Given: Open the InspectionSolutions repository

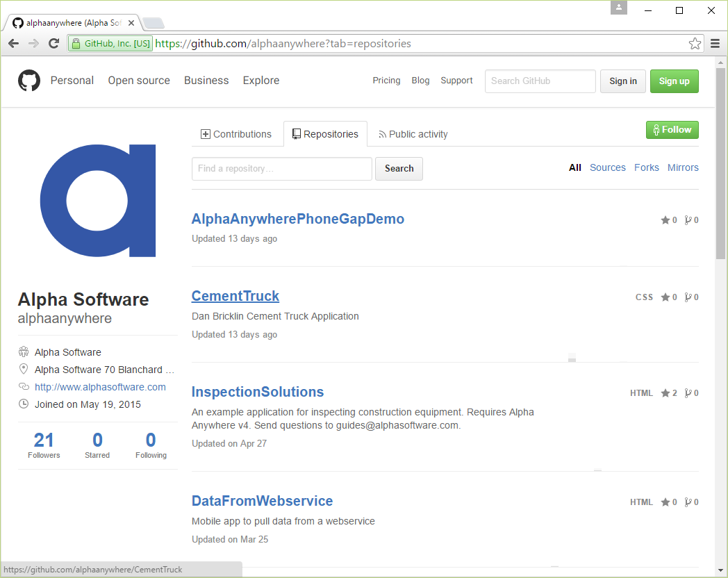Looking at the screenshot, I should 258,392.
